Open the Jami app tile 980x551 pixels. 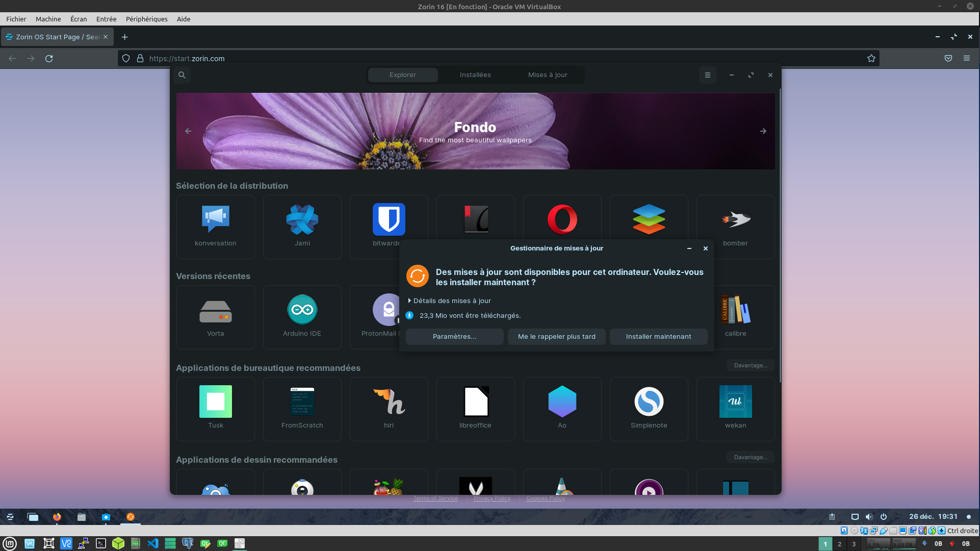point(302,227)
